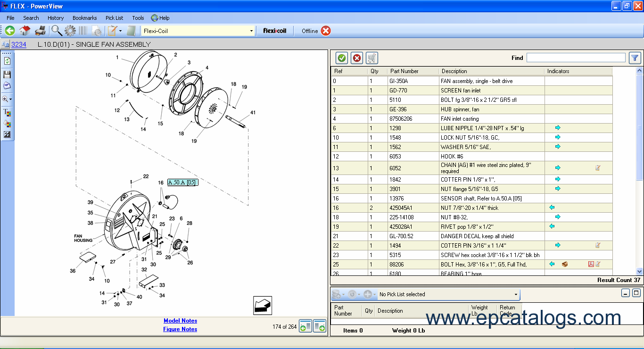Open the Bookmarks menu
The height and width of the screenshot is (349, 644).
(85, 18)
